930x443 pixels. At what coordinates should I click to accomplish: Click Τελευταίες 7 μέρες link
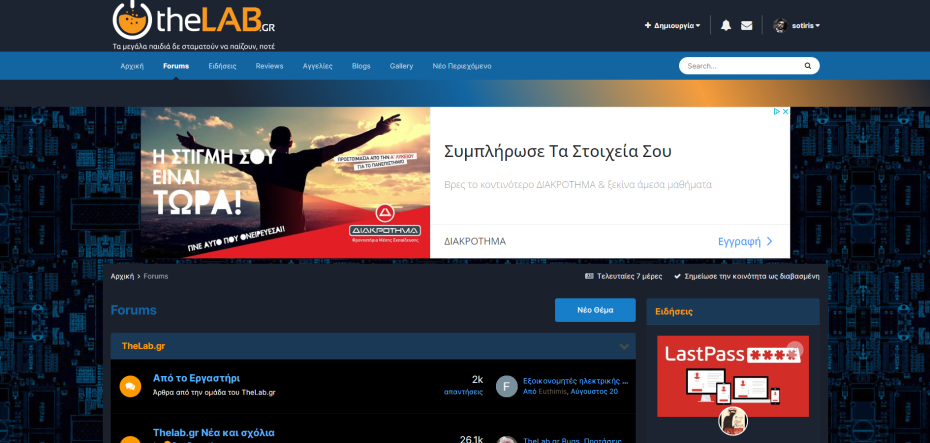[x=625, y=276]
